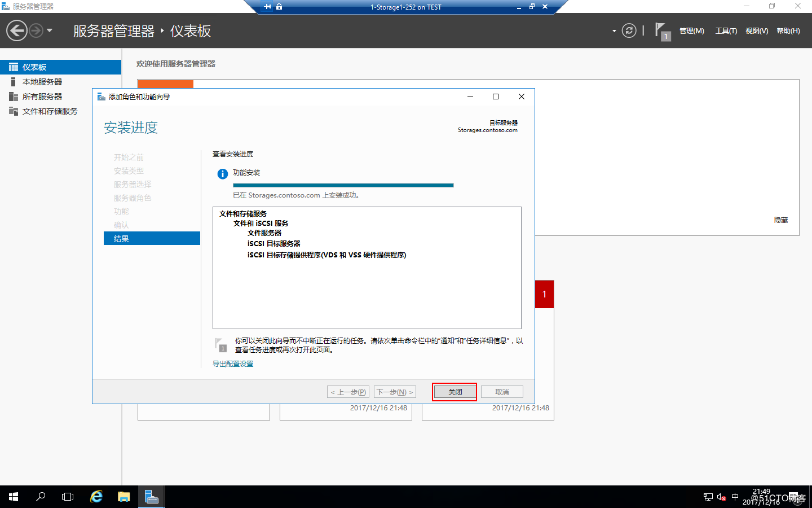The image size is (812, 508).
Task: Click 文件和 iSCSI 服务 in results list
Action: 261,224
